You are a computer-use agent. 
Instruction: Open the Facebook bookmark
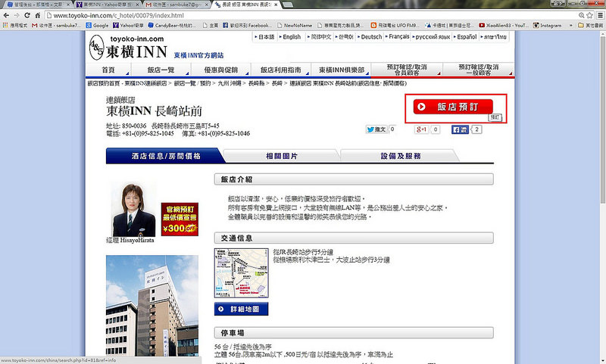click(247, 25)
